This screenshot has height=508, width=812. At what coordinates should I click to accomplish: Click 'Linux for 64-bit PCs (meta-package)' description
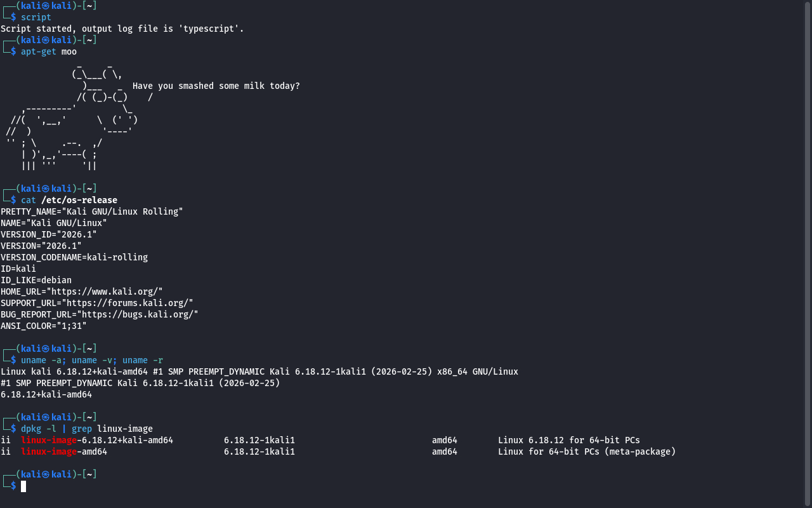coord(586,451)
